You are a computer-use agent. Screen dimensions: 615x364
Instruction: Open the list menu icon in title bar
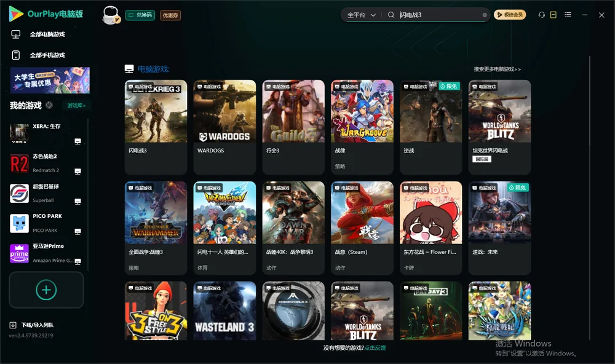pos(568,15)
